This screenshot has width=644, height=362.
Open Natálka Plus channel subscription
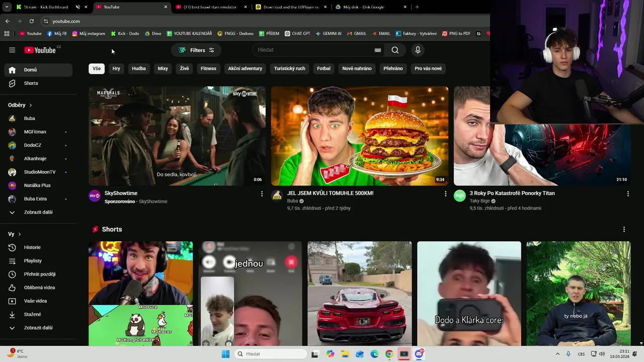(38, 186)
